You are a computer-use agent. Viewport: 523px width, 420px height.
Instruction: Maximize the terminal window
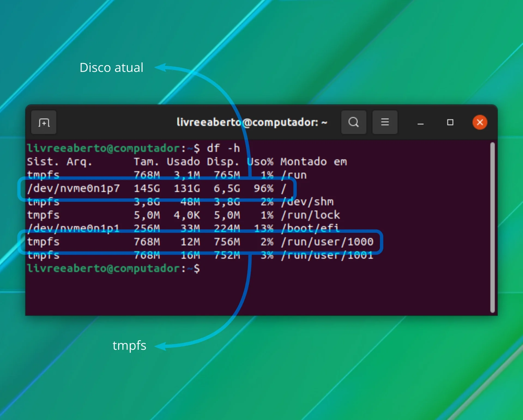(450, 122)
